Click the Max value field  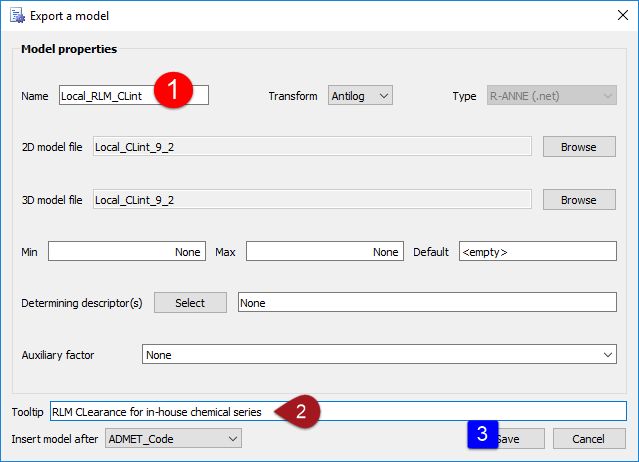[325, 251]
